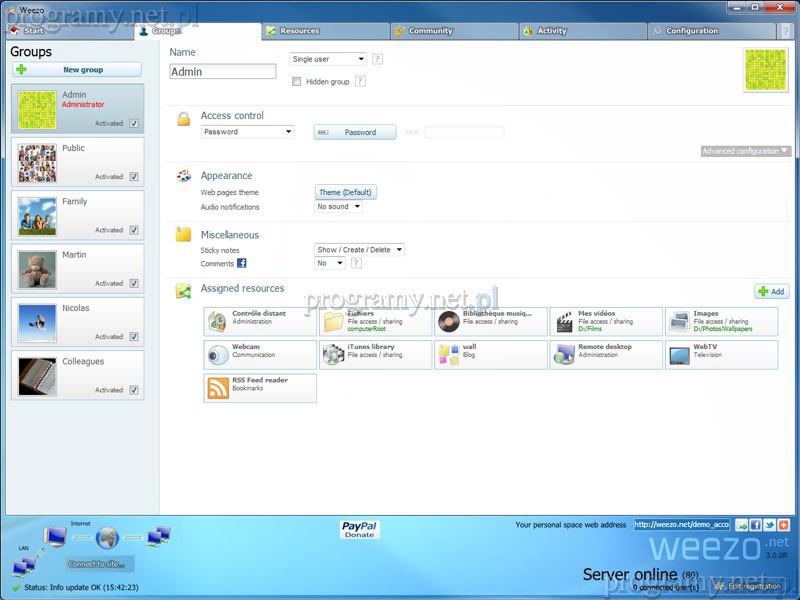Open the WebTV resource icon

pos(679,355)
